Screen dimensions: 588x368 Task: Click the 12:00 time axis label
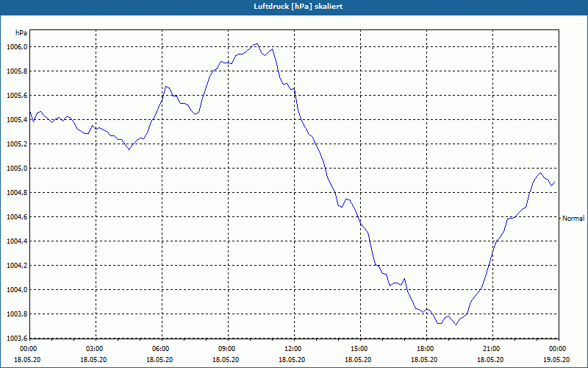[x=292, y=349]
